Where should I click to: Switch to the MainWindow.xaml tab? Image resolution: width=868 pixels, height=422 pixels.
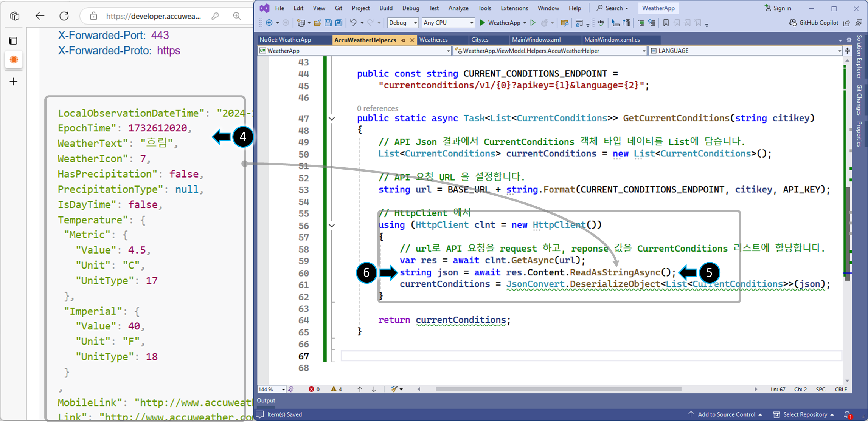pyautogui.click(x=536, y=40)
